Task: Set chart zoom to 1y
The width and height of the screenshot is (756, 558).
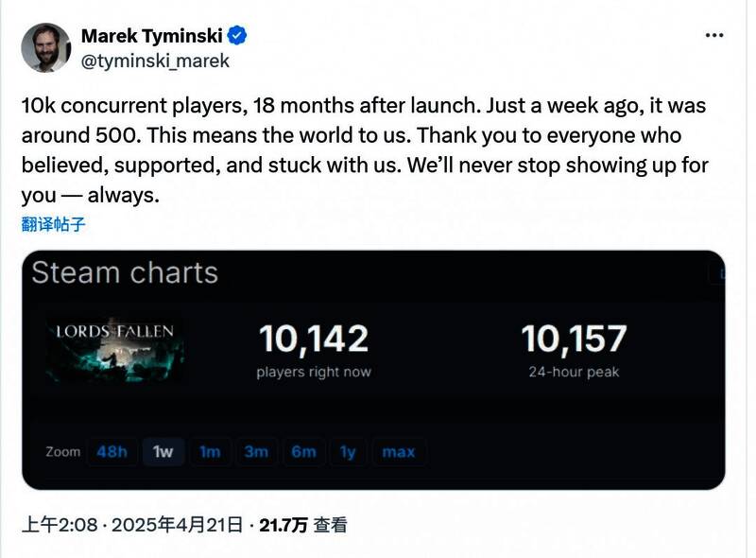Action: [348, 452]
